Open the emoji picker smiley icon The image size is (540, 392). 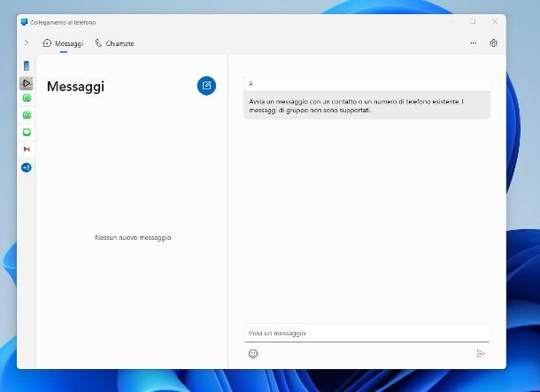[x=253, y=353]
